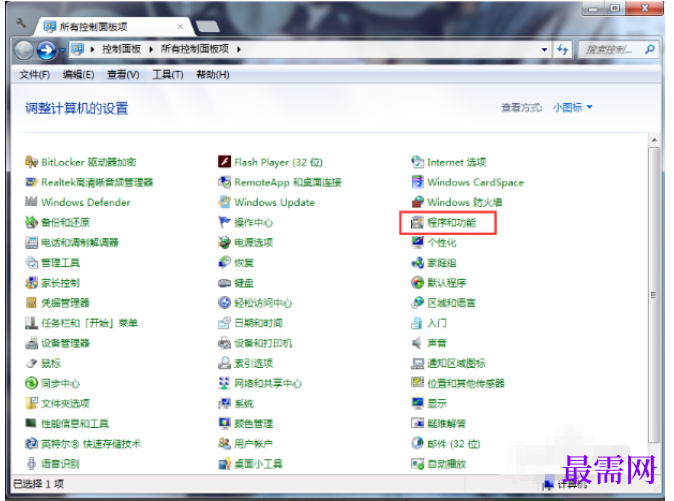This screenshot has width=674, height=501.
Task: Open the 电源选项 power icon
Action: [224, 242]
